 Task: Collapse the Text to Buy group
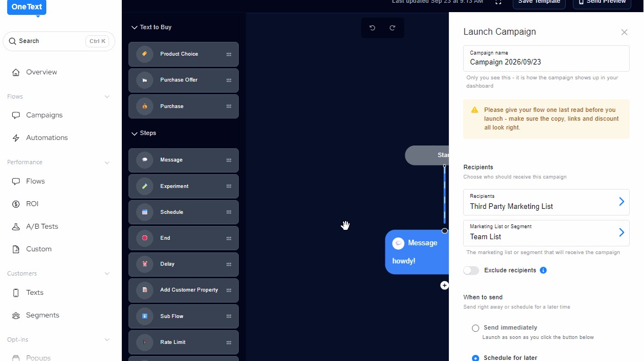135,28
